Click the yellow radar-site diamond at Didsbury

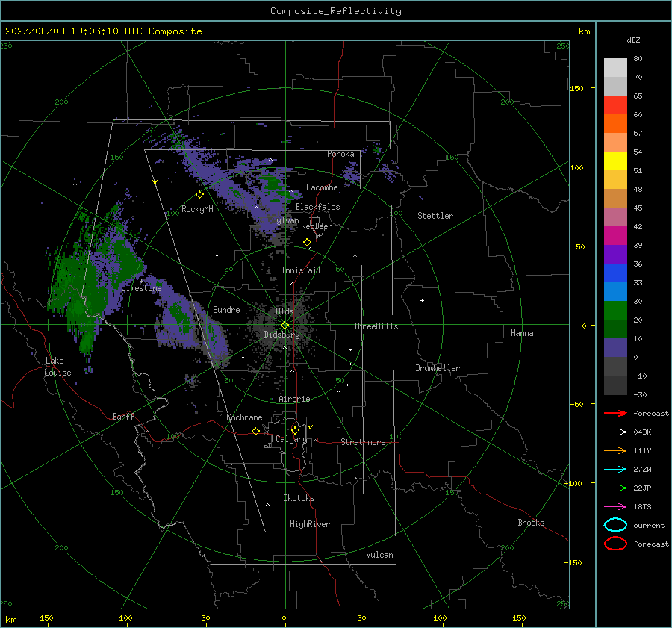(285, 325)
